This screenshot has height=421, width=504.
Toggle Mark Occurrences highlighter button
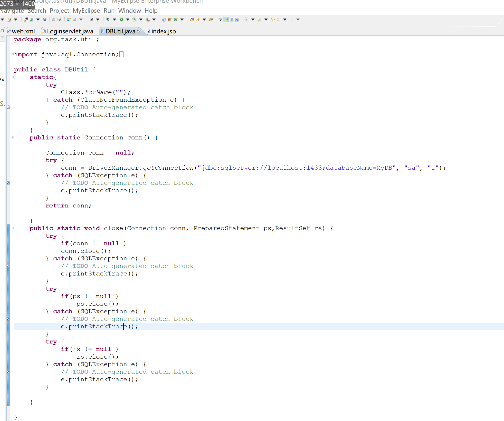(226, 20)
